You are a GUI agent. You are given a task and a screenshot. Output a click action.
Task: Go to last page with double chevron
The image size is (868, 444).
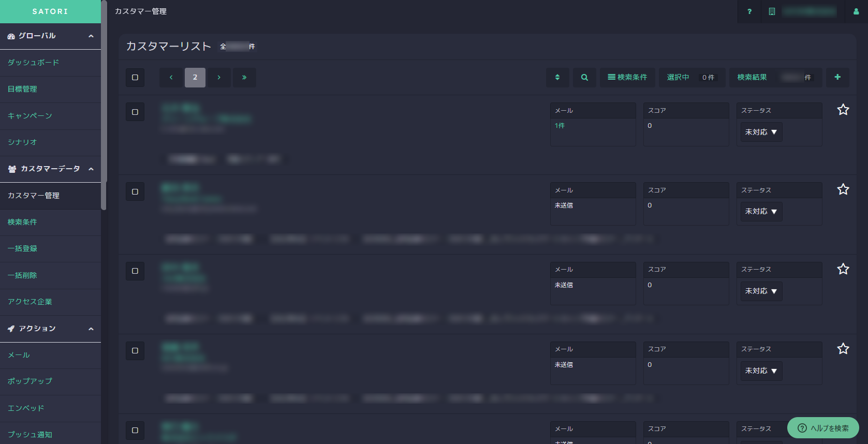coord(244,78)
